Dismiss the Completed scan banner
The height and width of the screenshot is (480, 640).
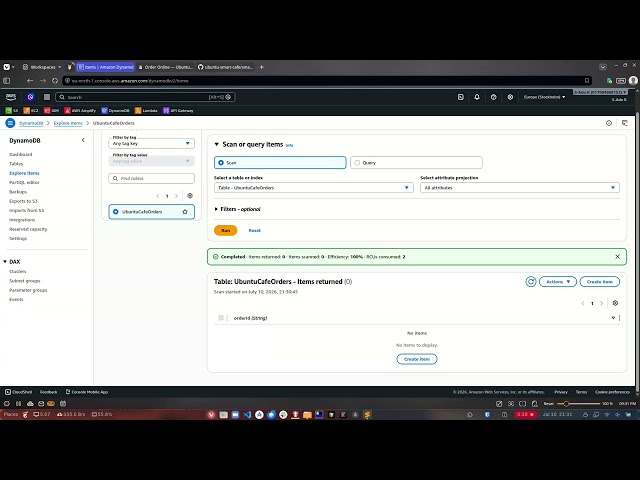(x=618, y=257)
